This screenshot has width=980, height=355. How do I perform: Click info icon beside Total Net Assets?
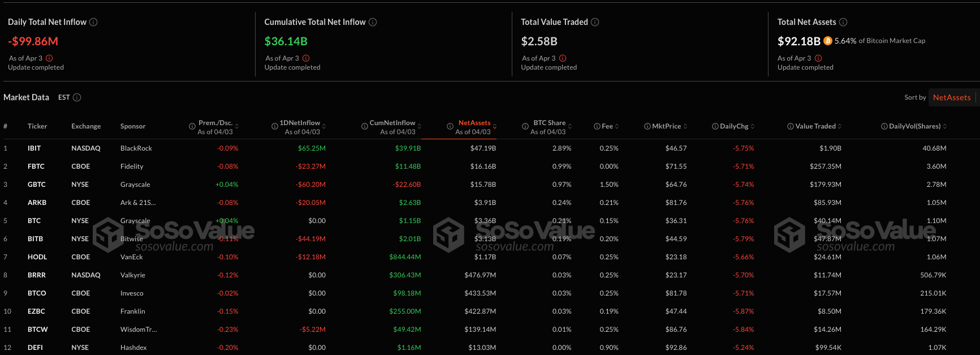tap(843, 22)
